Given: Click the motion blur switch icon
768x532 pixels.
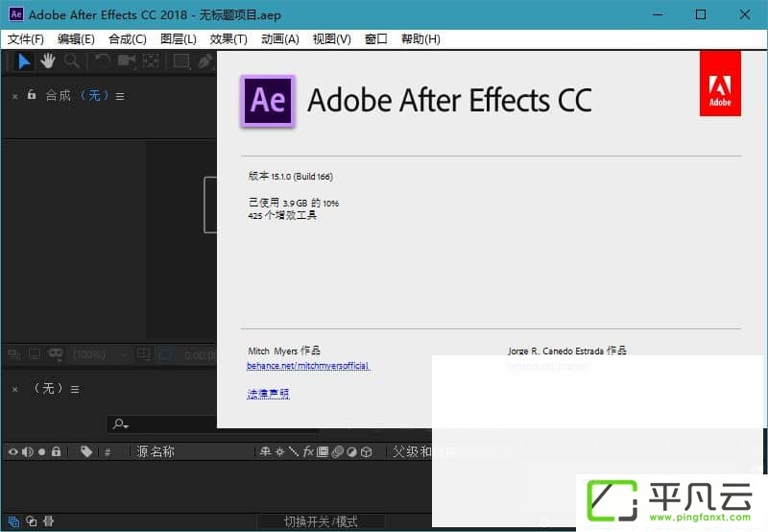Looking at the screenshot, I should pos(338,451).
